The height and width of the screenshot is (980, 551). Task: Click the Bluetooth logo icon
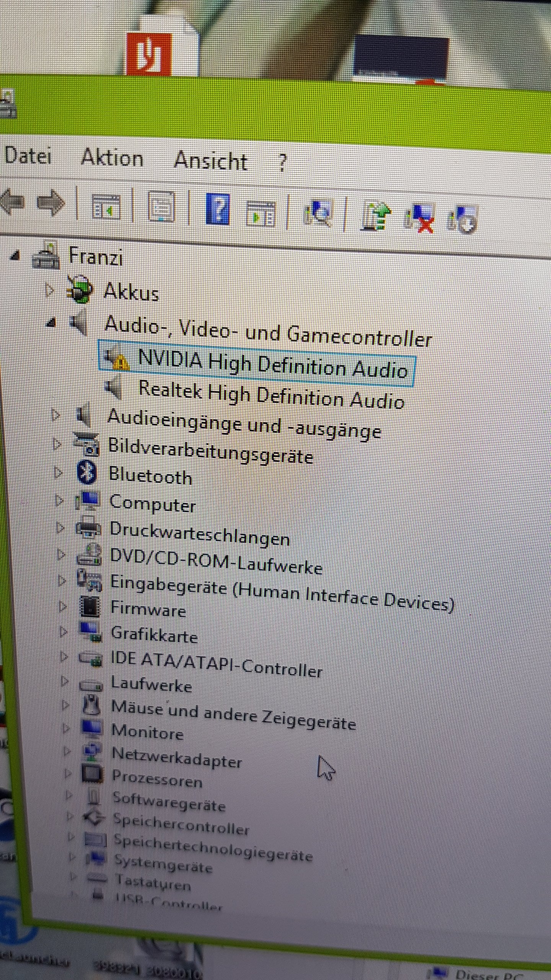point(86,472)
